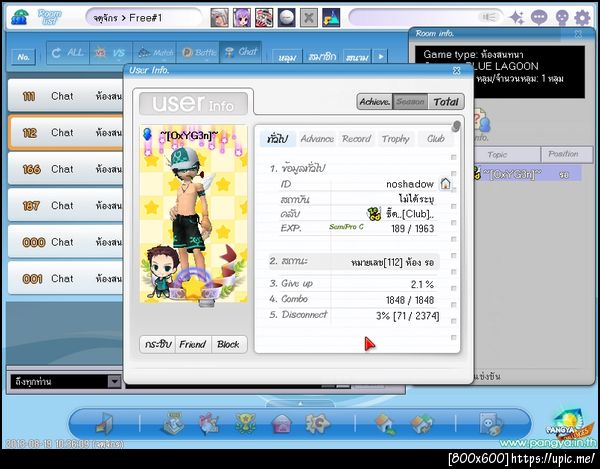This screenshot has height=469, width=600.
Task: Click the No. sort button
Action: pyautogui.click(x=23, y=57)
